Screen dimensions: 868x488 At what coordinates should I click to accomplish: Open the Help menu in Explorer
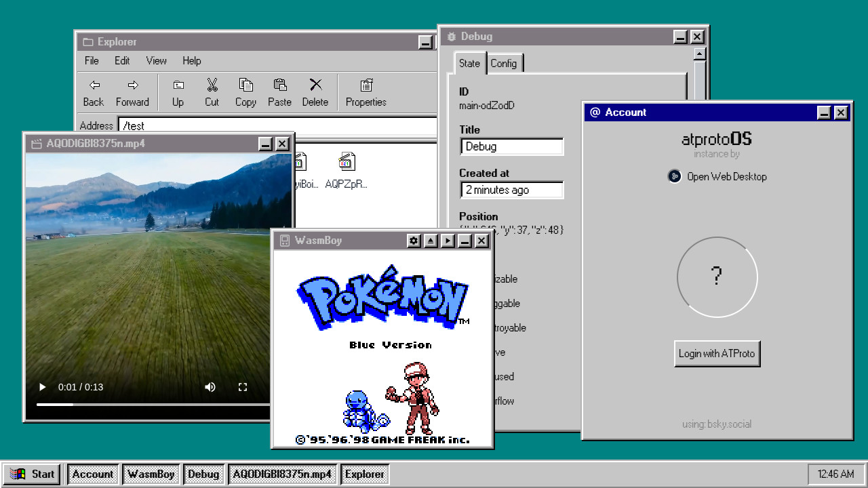point(192,60)
